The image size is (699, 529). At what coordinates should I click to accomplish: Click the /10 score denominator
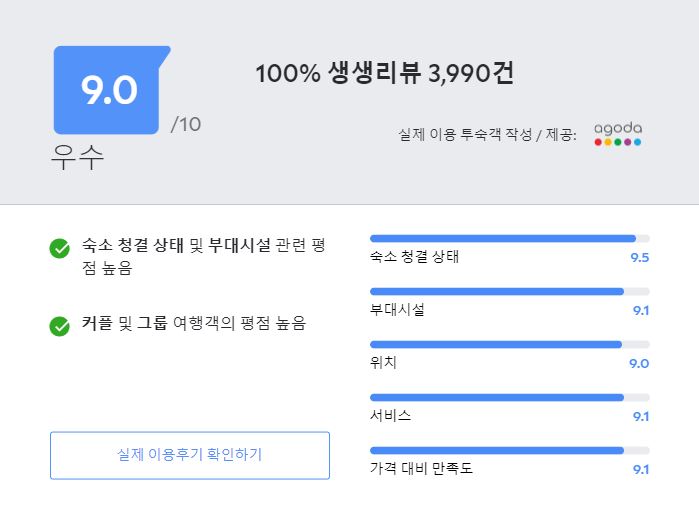click(x=186, y=124)
